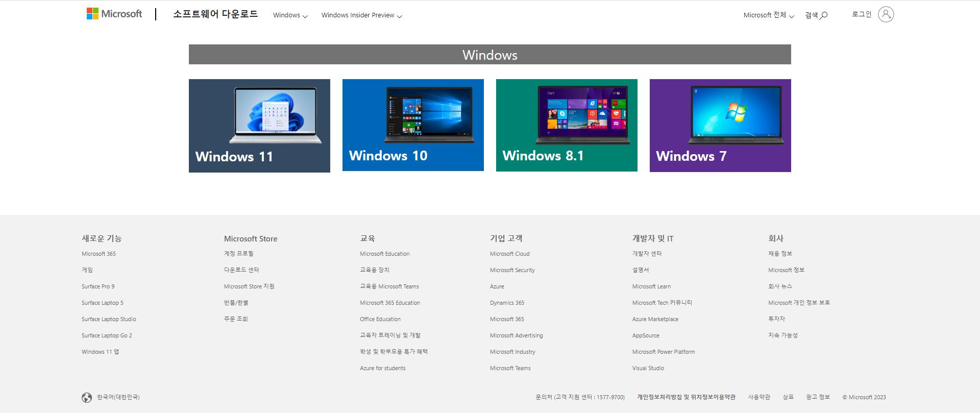Open the 계정 프로필 link
Screen dimensions: 980x413
(x=238, y=254)
